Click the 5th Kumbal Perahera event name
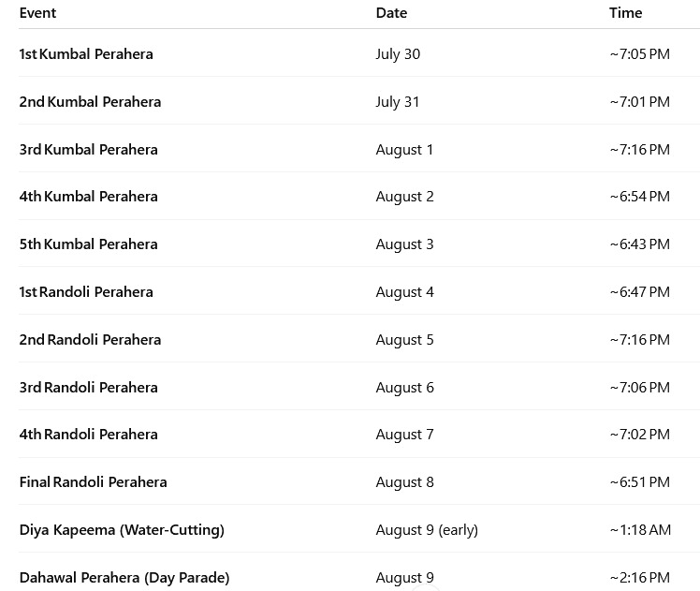Image resolution: width=700 pixels, height=591 pixels. 88,244
